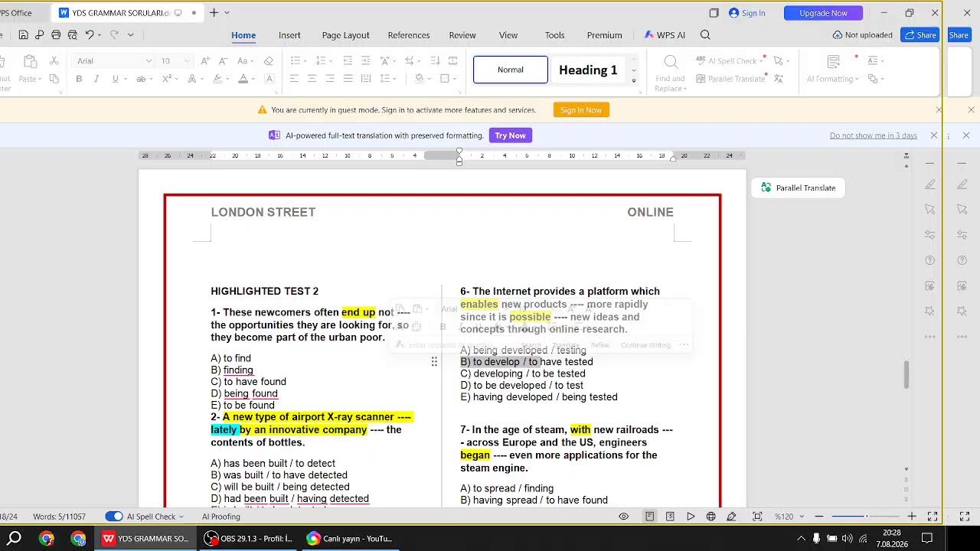This screenshot has width=980, height=551.
Task: Justify the paragraph text
Action: 348,79
